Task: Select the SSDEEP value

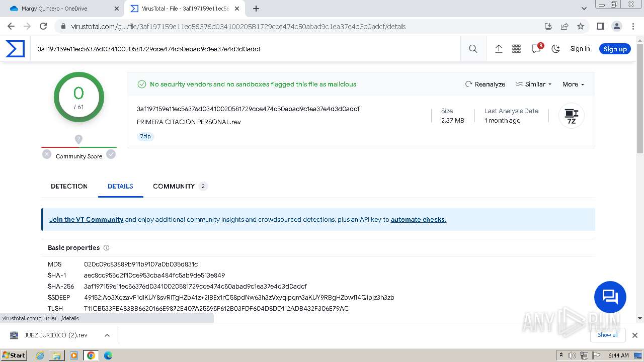Action: 239,298
